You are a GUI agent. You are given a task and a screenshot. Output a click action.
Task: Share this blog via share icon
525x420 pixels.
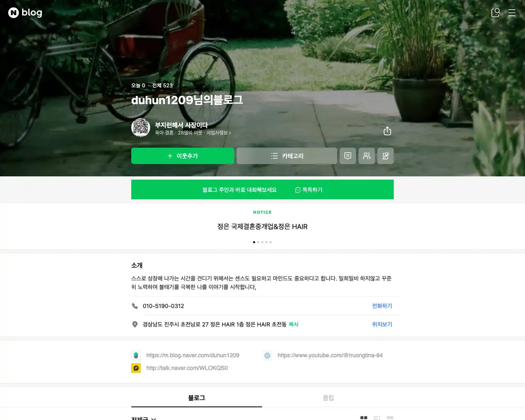click(387, 131)
